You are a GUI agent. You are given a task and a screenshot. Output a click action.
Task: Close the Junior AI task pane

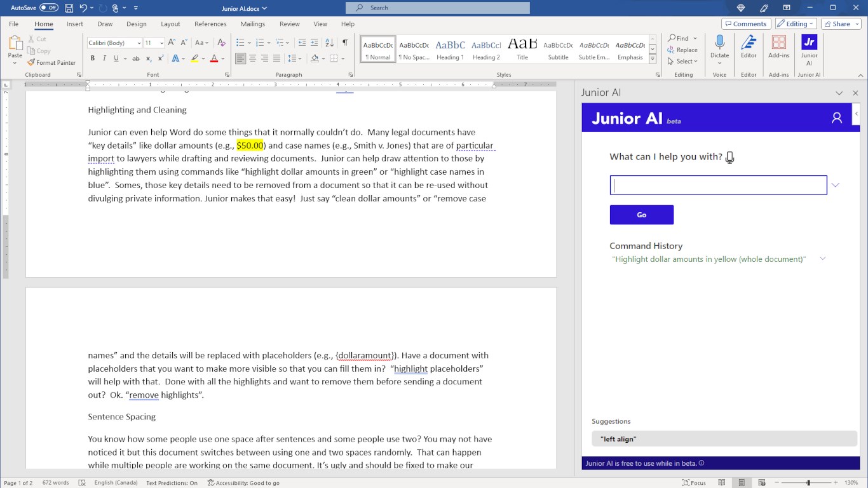point(855,93)
